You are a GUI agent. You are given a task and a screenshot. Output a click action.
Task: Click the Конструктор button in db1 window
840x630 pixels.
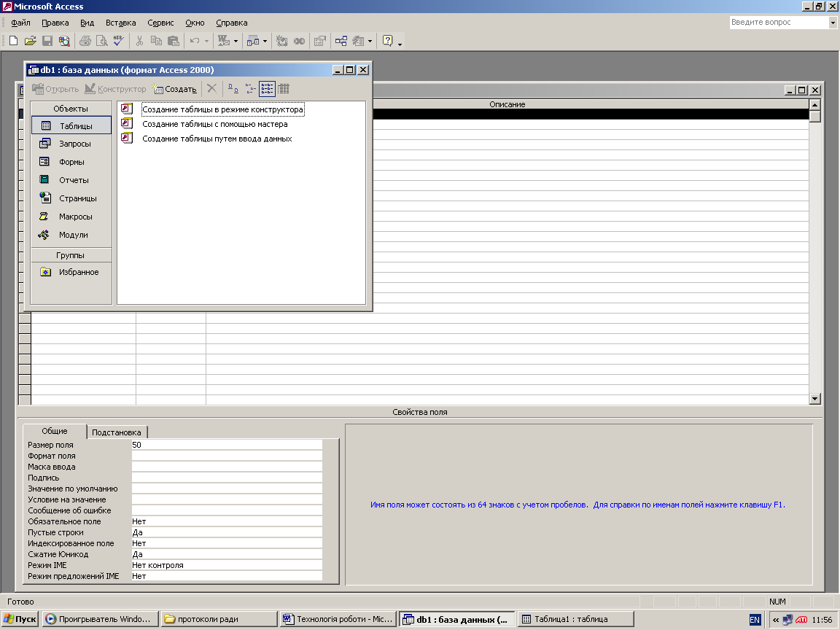(x=115, y=89)
